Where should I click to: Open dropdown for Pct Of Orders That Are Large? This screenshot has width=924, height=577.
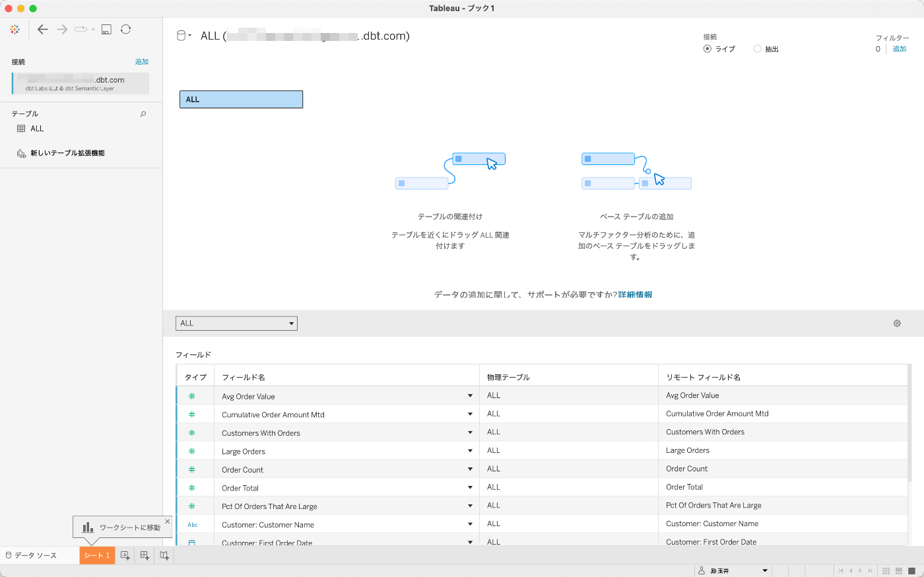(470, 506)
